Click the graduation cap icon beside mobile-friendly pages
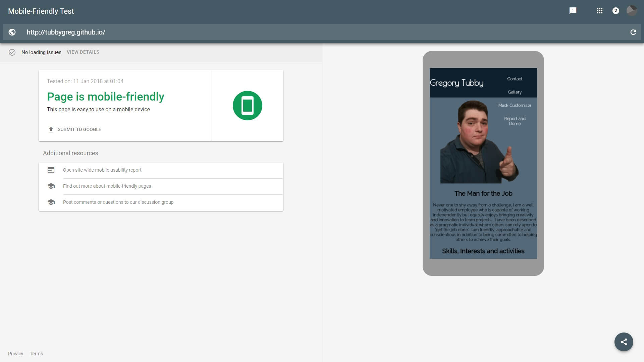 point(51,186)
